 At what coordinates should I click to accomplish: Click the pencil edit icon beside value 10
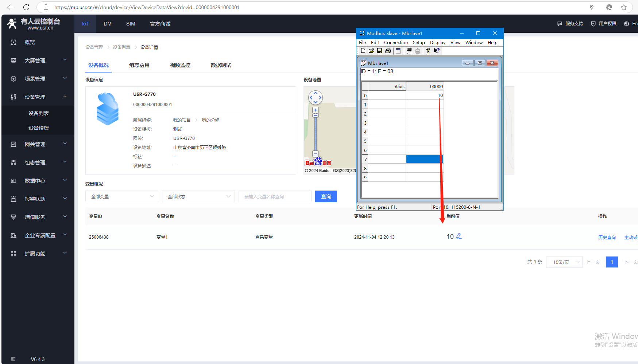coord(459,236)
